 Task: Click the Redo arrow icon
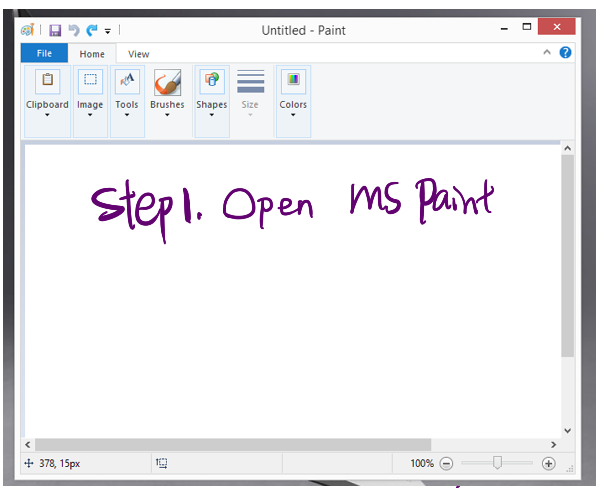92,31
